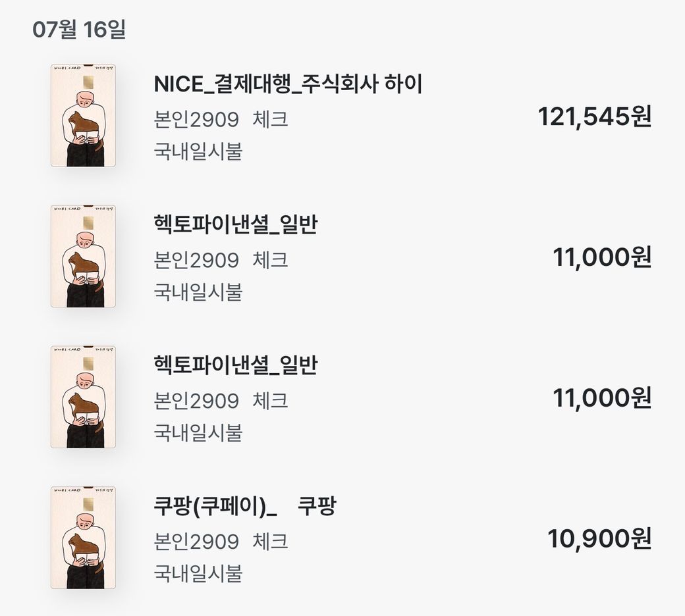The image size is (685, 616).
Task: Select the second 11,000원 amount
Action: (602, 398)
